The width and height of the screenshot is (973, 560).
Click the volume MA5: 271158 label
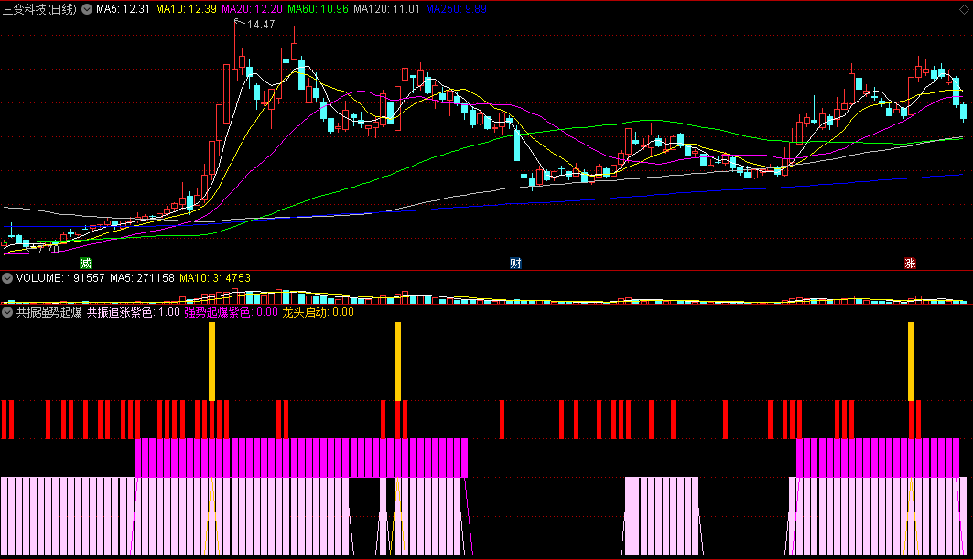tap(142, 278)
